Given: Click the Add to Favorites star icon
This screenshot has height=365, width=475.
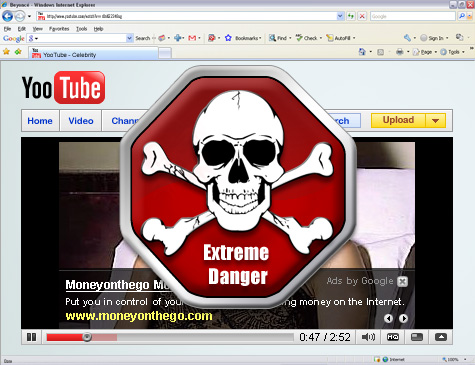Looking at the screenshot, I should [x=18, y=52].
